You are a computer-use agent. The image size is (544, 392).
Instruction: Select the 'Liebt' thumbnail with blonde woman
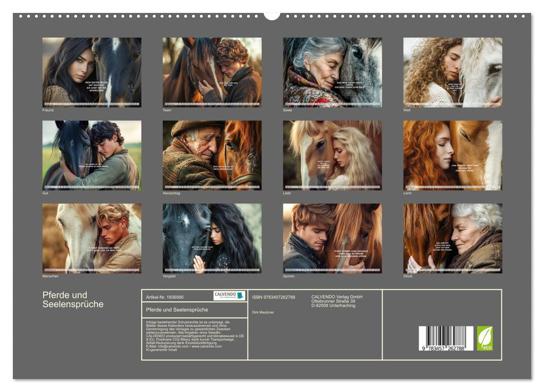pos(332,155)
